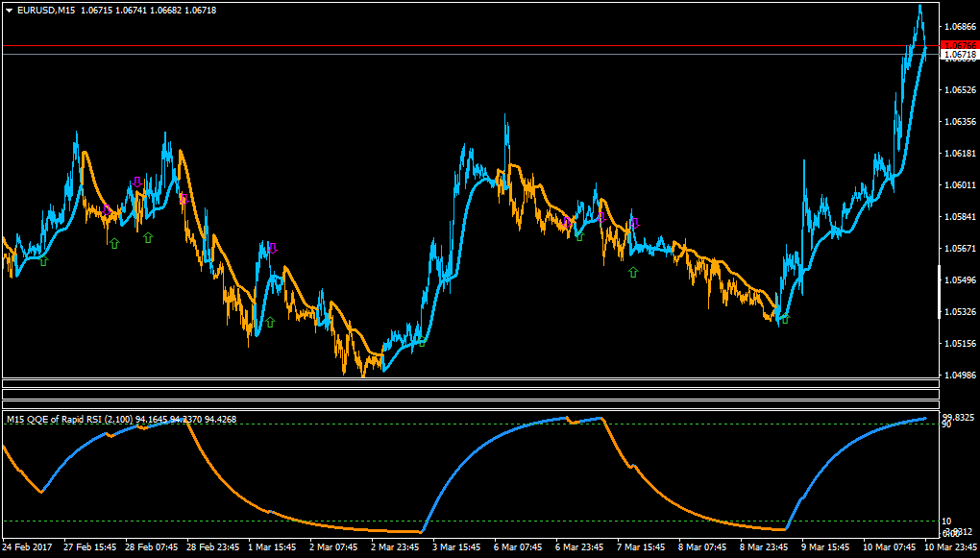Click the time label 28 Feb 23:45
The image size is (980, 558).
[x=213, y=547]
